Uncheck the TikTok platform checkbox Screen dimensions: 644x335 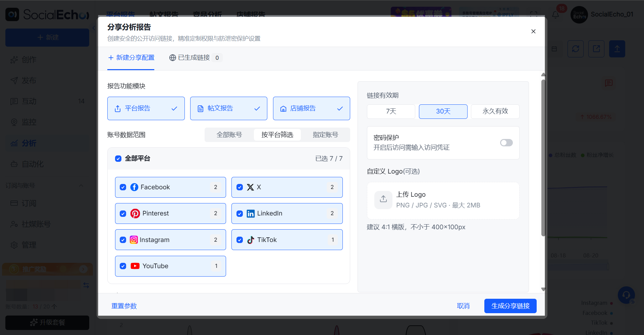click(x=239, y=240)
